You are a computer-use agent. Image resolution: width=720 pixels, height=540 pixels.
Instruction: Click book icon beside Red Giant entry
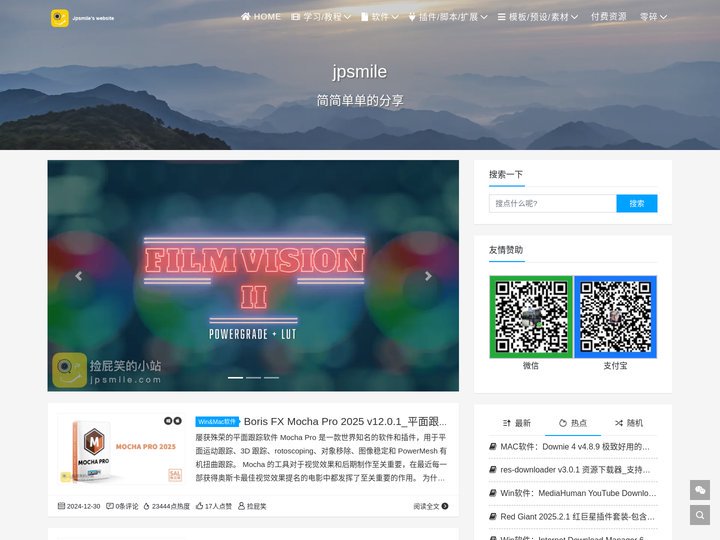pyautogui.click(x=493, y=516)
